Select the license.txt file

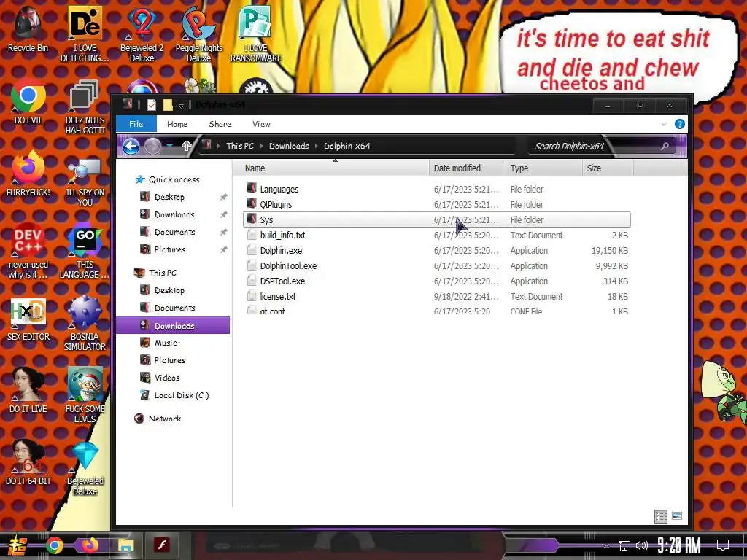click(436, 296)
